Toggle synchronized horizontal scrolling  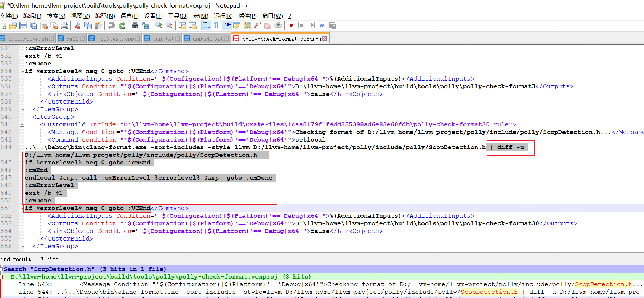click(193, 25)
